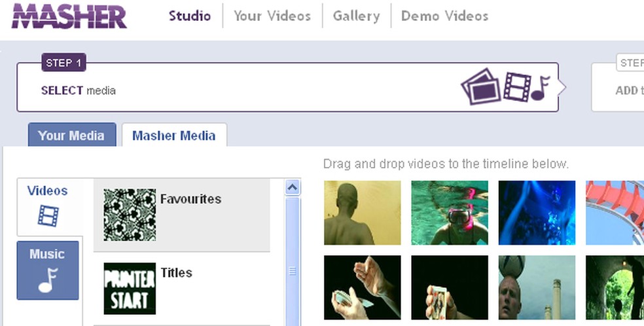
Task: Open the Studio section
Action: click(x=190, y=16)
